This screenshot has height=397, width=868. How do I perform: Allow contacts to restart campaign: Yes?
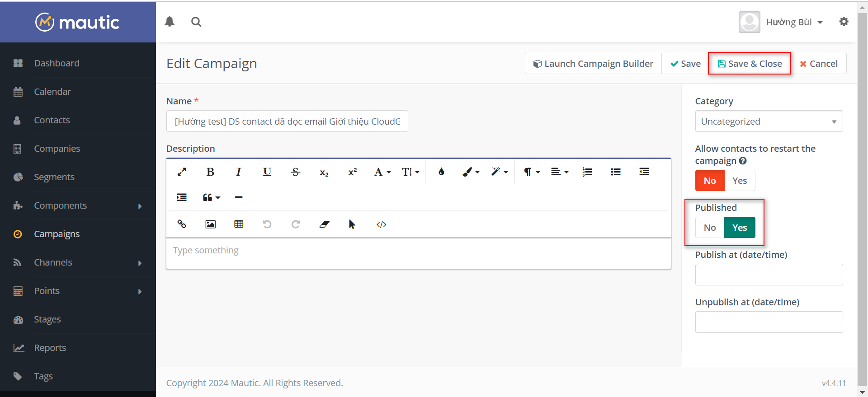(x=739, y=181)
